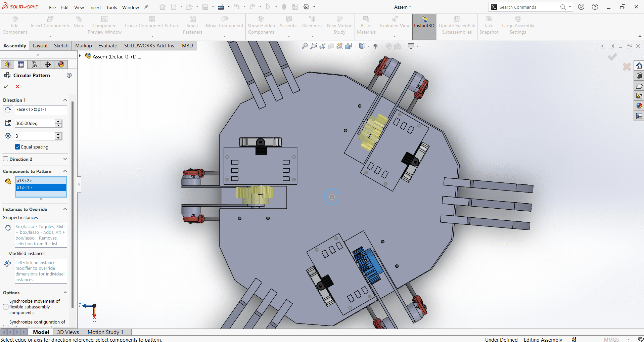Click the Skipped instances selection box
This screenshot has width=644, height=342.
click(x=41, y=235)
